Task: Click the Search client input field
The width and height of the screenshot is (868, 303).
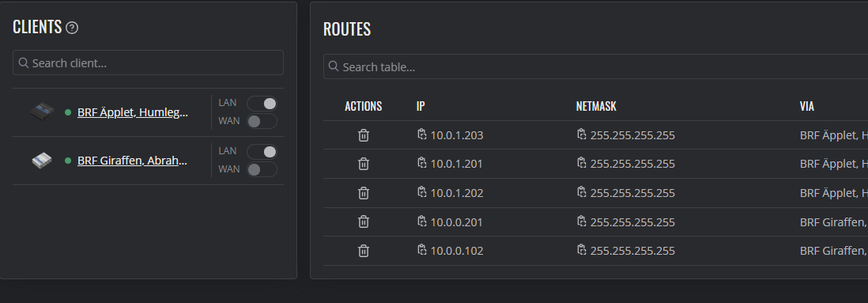Action: [149, 62]
